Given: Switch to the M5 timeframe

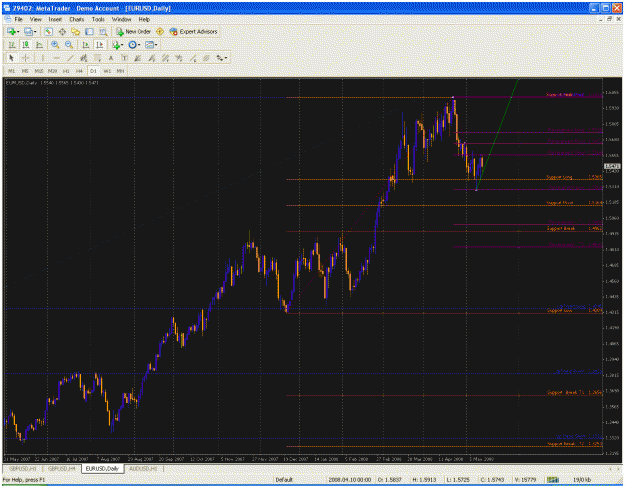Looking at the screenshot, I should tap(25, 71).
